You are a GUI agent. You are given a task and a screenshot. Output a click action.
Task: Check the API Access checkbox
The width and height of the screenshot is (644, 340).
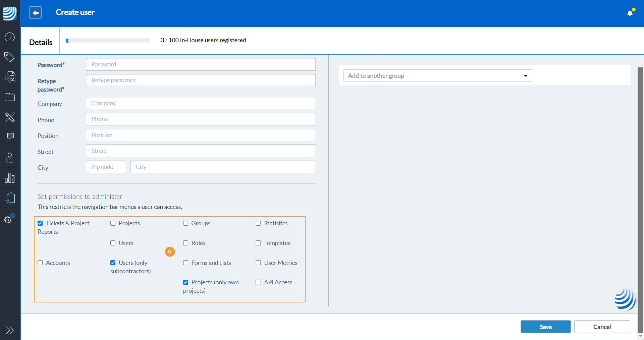point(258,282)
